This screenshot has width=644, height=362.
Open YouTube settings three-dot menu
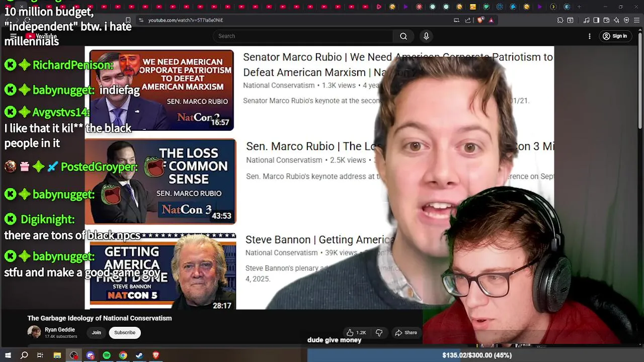tap(590, 36)
